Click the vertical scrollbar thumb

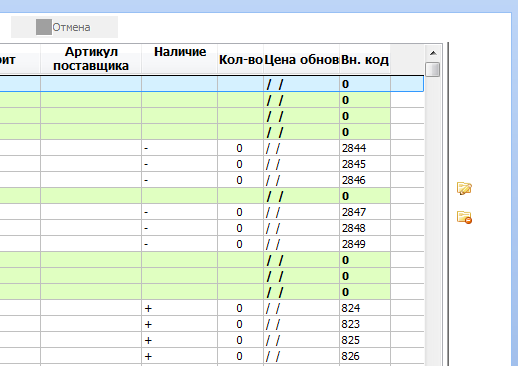(433, 69)
